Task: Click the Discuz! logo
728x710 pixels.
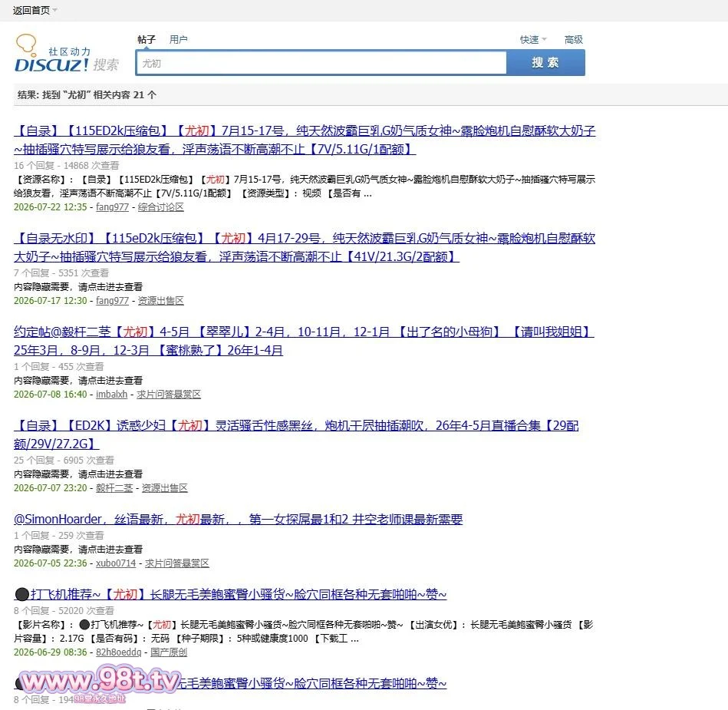Action: [68, 54]
